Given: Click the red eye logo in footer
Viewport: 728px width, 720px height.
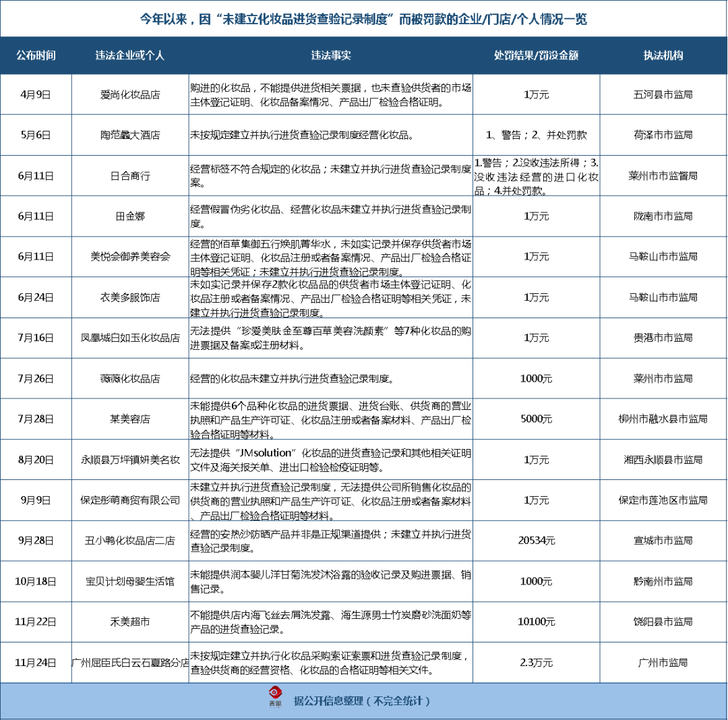Looking at the screenshot, I should [x=275, y=697].
